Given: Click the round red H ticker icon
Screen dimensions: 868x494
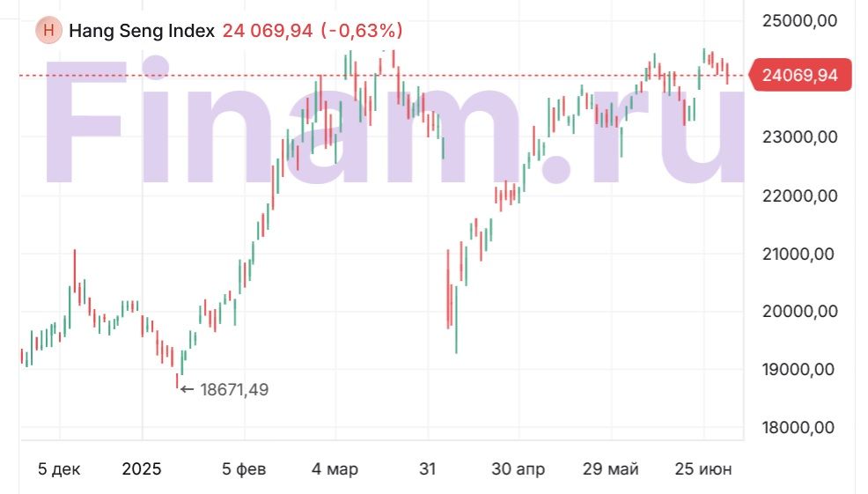Looking at the screenshot, I should click(x=48, y=31).
